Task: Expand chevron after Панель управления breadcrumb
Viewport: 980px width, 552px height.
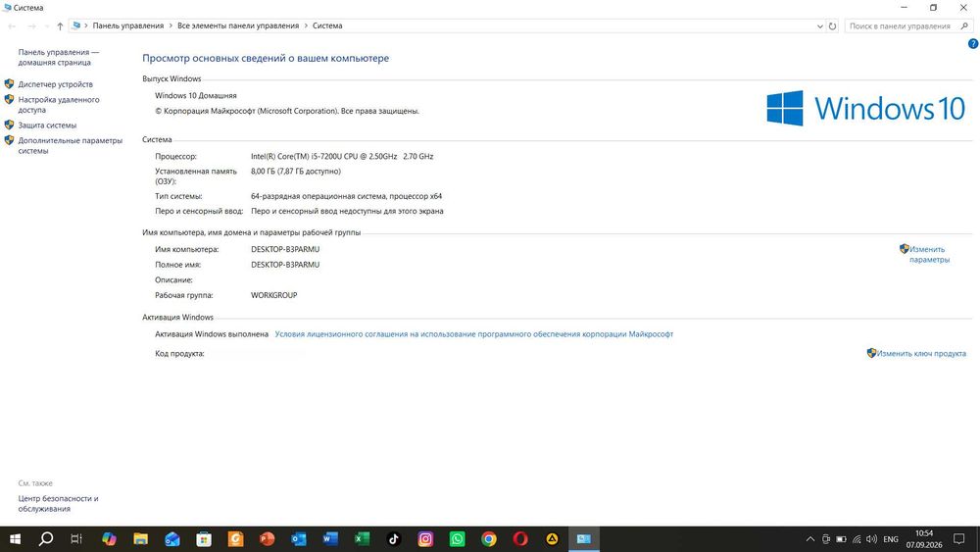Action: pos(171,25)
